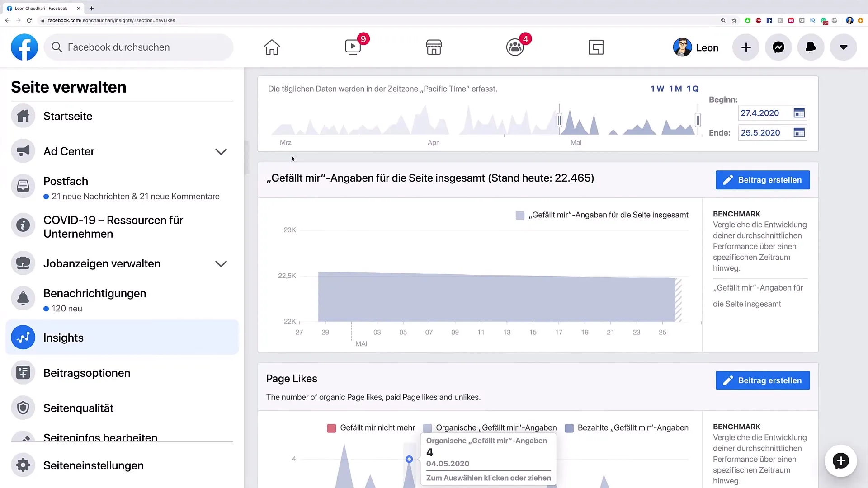
Task: Reload the page with browser refresh
Action: (29, 20)
